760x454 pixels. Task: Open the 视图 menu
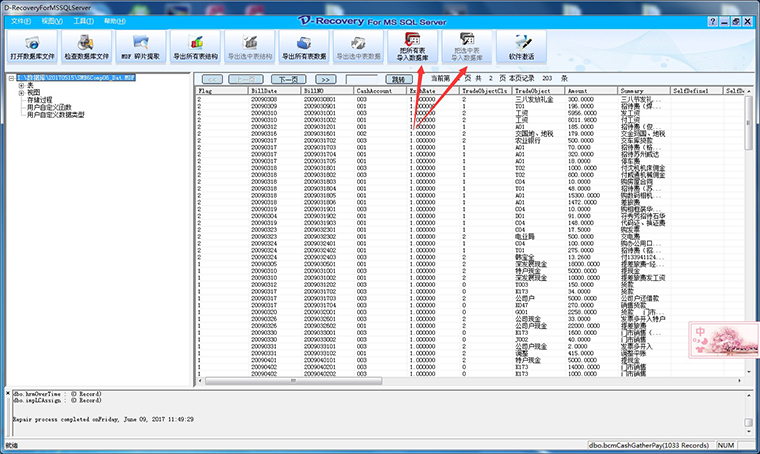[x=51, y=21]
